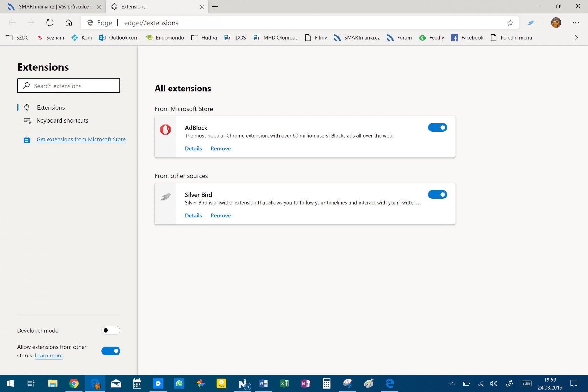
Task: Open the Windows Start menu
Action: coord(10,383)
